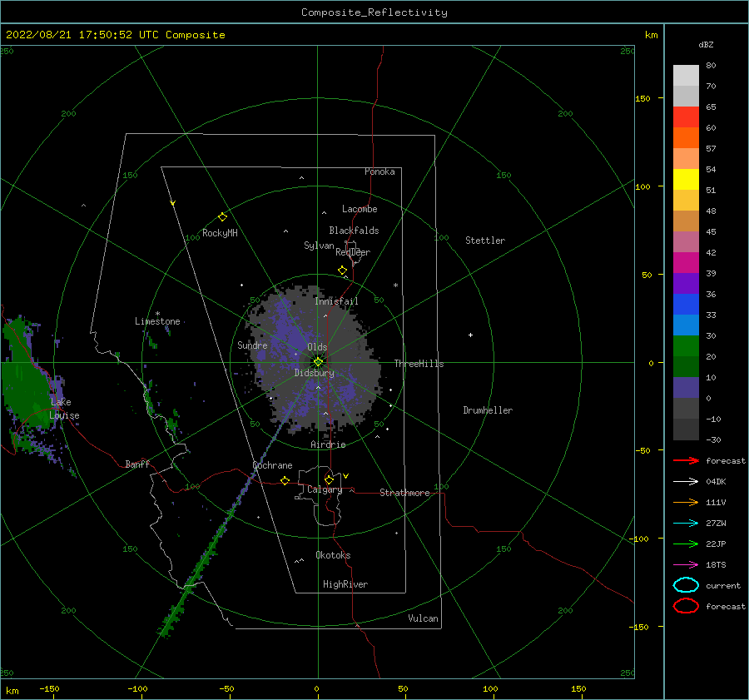Click the 'km' unit label at top right
Screen dimensions: 749x700
point(651,35)
